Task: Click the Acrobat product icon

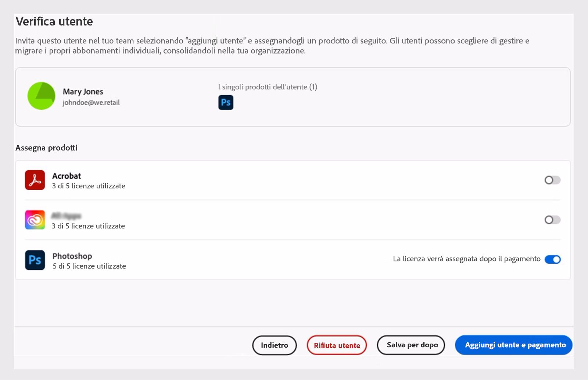Action: [35, 180]
